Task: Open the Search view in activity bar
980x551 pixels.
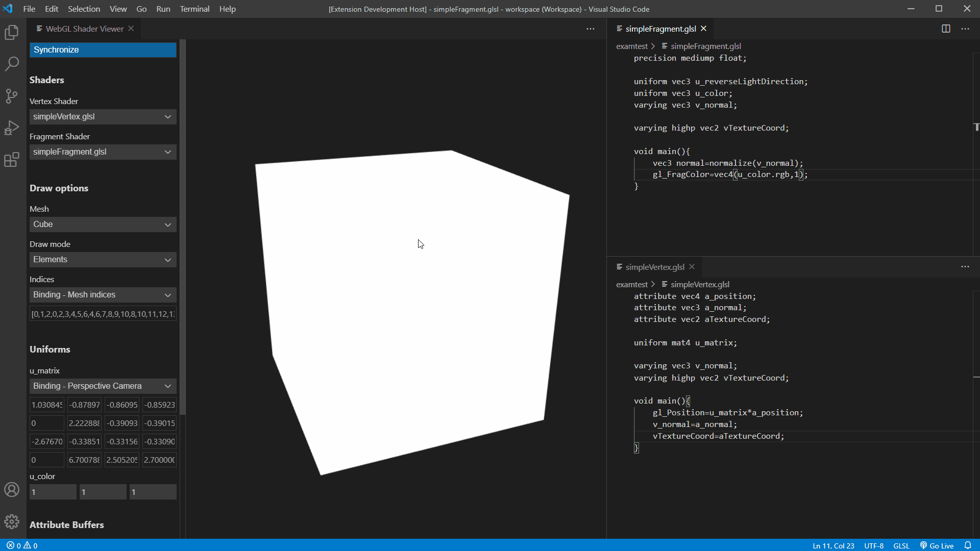Action: click(12, 64)
